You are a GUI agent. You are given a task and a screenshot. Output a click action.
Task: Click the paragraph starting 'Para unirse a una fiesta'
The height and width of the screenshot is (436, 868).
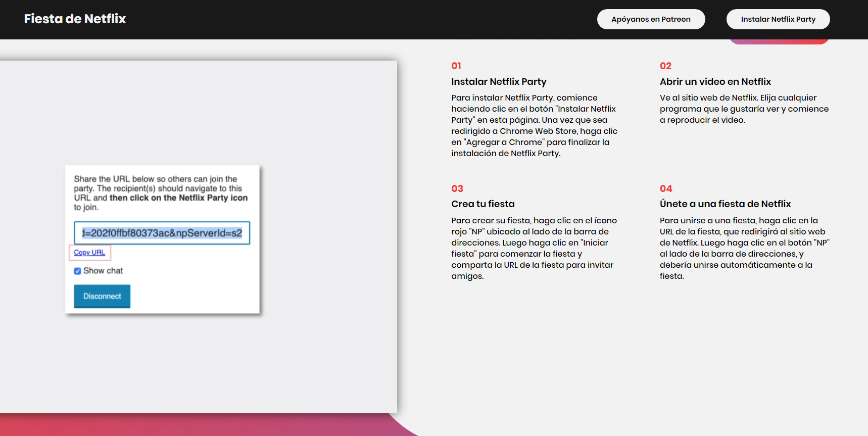pyautogui.click(x=745, y=248)
